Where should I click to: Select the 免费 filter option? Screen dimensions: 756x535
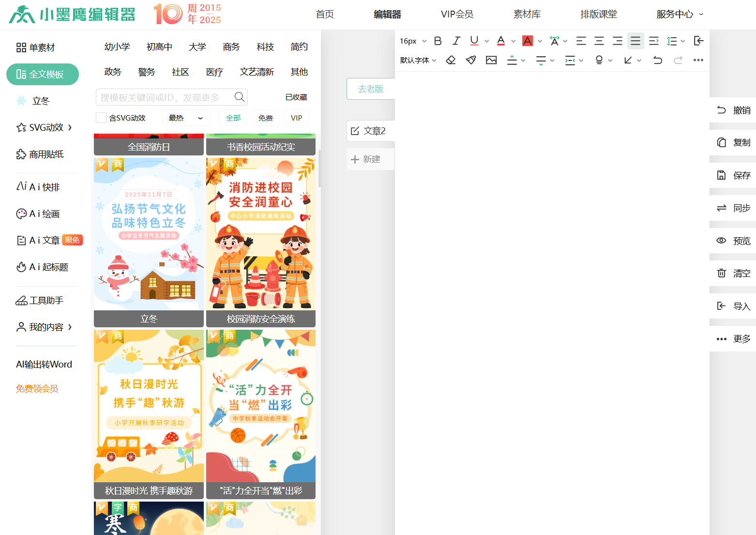pos(265,118)
